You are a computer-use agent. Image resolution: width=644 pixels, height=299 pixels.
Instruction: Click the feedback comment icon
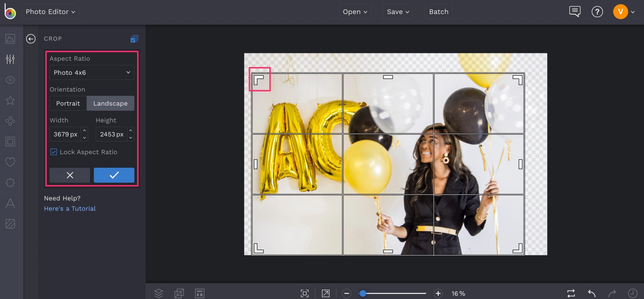click(x=574, y=11)
